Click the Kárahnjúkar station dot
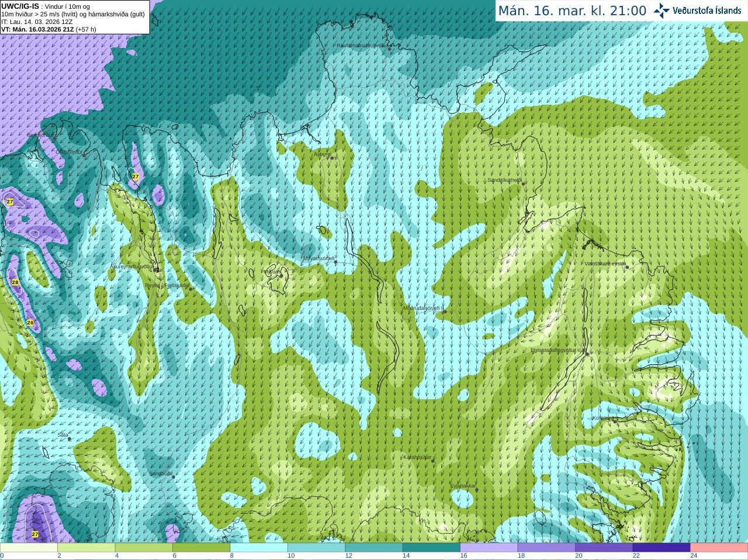The height and width of the screenshot is (560, 748). pos(433,461)
